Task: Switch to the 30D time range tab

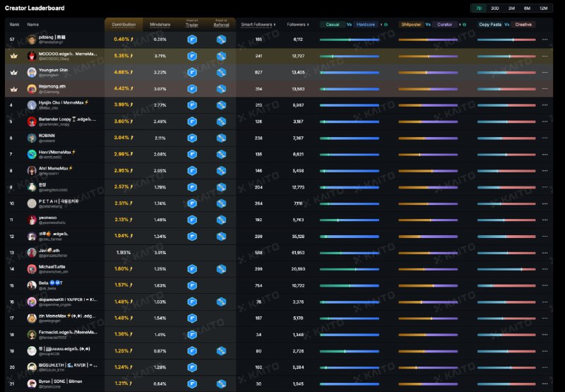Action: tap(495, 8)
